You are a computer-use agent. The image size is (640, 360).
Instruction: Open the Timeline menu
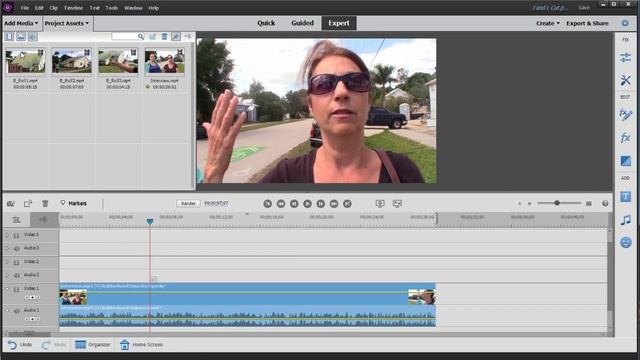[73, 8]
